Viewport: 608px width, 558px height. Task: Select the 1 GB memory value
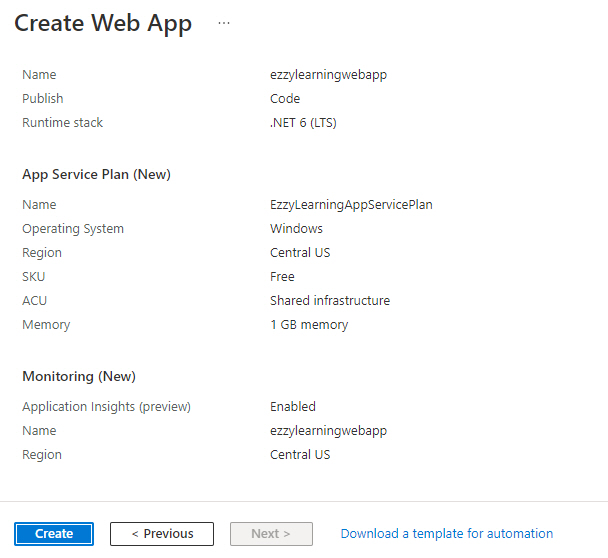pos(309,325)
